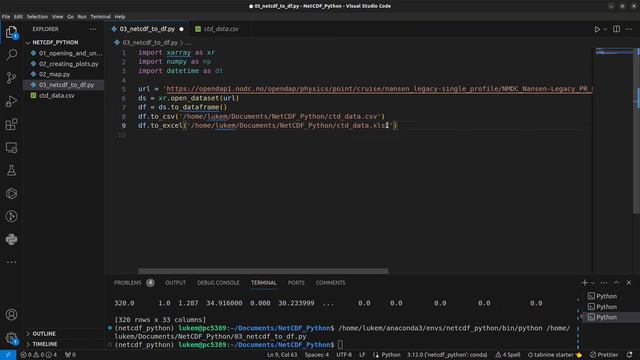The width and height of the screenshot is (640, 360).
Task: Show errors and warnings count in status bar
Action: click(x=39, y=355)
